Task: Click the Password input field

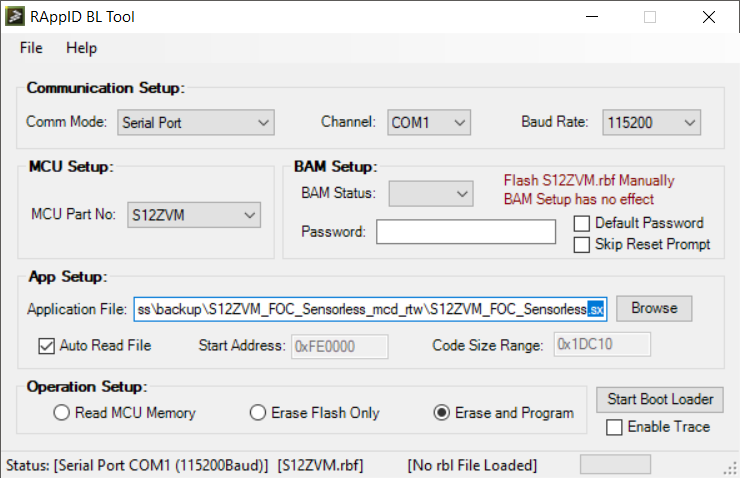Action: [465, 232]
